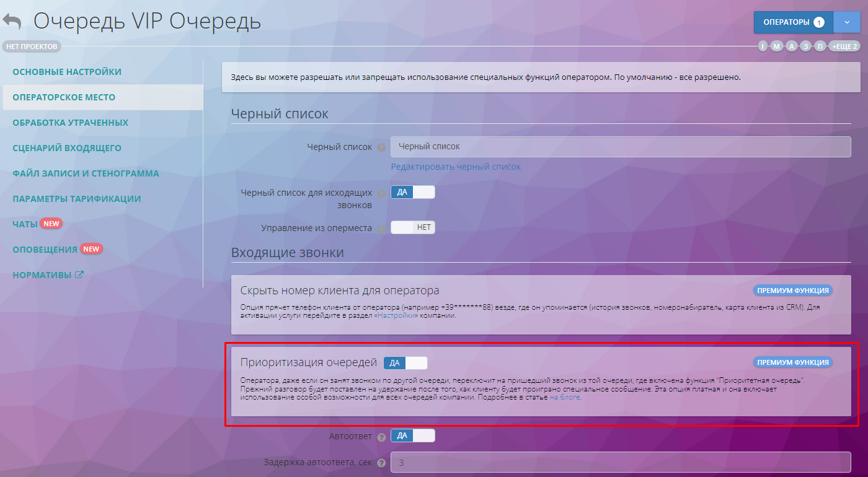868x477 pixels.
Task: Click the Входящие звонки section heading
Action: [288, 253]
